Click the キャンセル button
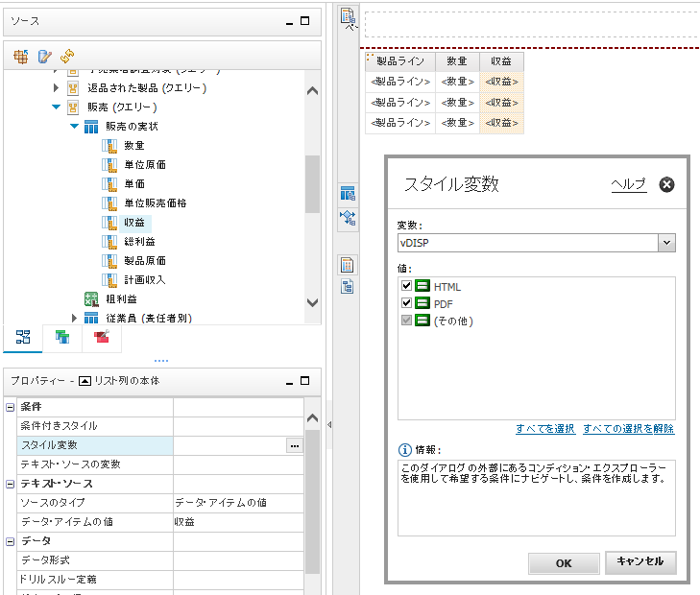700x595 pixels. click(640, 561)
